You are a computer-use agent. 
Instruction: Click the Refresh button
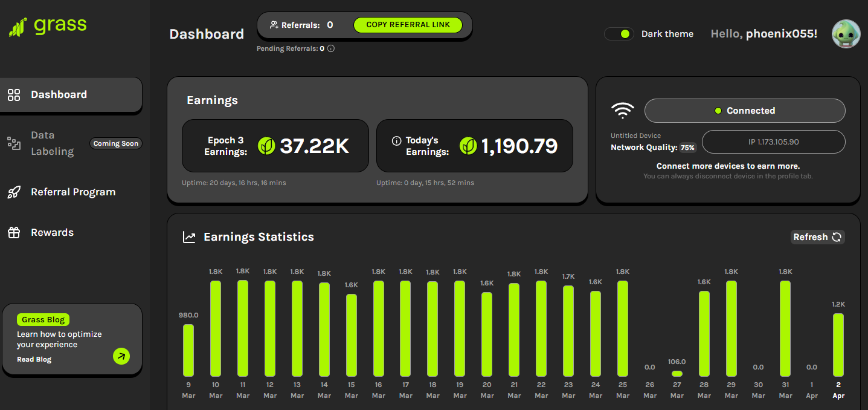coord(817,237)
